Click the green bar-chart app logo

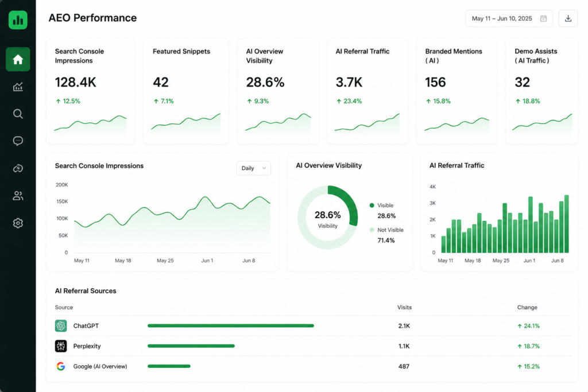point(18,20)
